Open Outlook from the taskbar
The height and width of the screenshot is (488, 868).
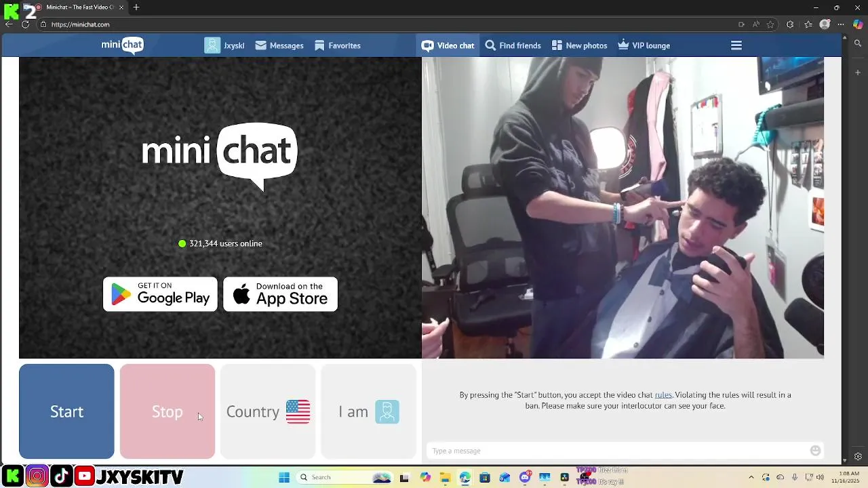tap(505, 477)
